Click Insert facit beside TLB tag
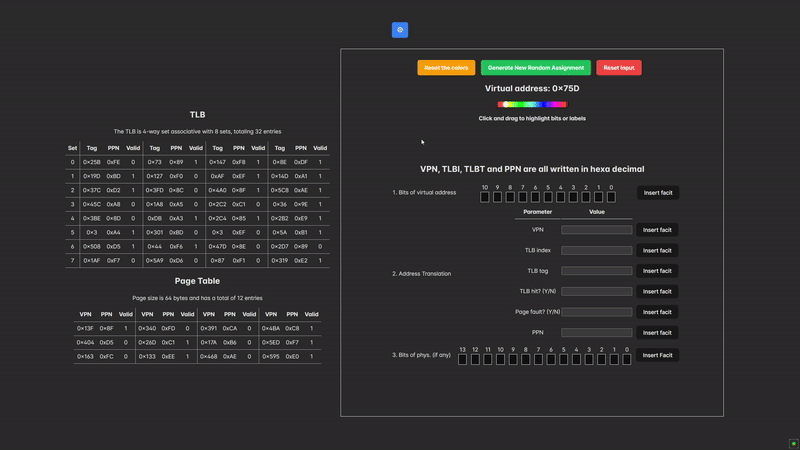The width and height of the screenshot is (800, 450). (658, 271)
